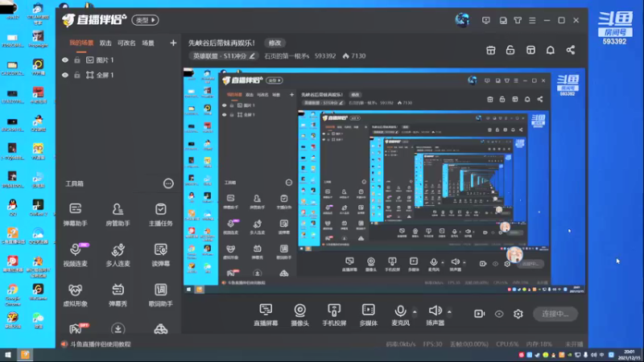The image size is (644, 362).
Task: Click orange app in Windows taskbar
Action: (x=25, y=355)
